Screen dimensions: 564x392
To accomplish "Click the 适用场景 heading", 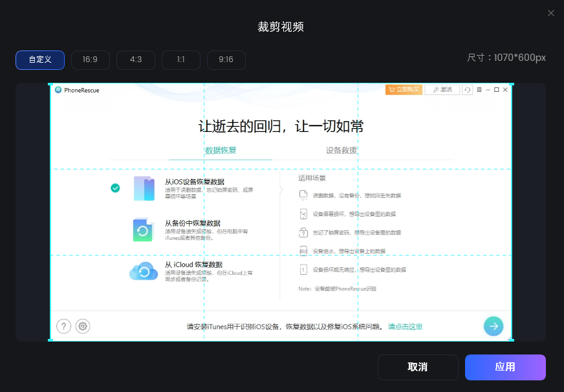I will (x=312, y=178).
